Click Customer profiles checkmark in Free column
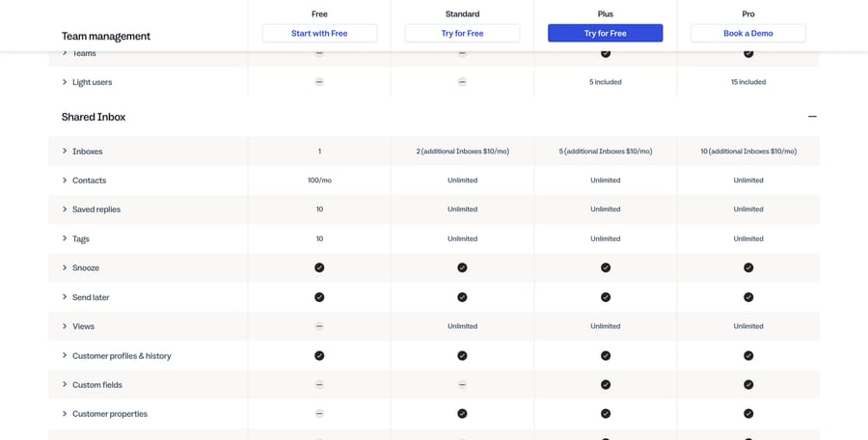Screen dimensions: 868x440 click(319, 356)
